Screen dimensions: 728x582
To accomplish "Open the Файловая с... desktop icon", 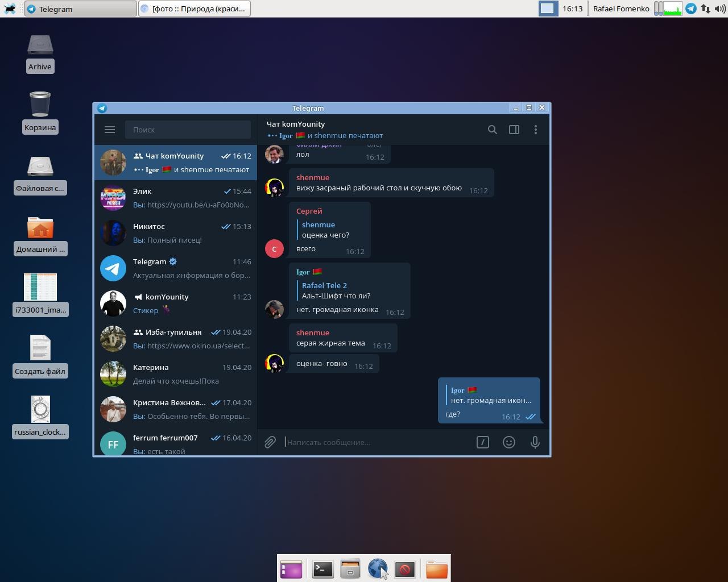I will (x=40, y=175).
